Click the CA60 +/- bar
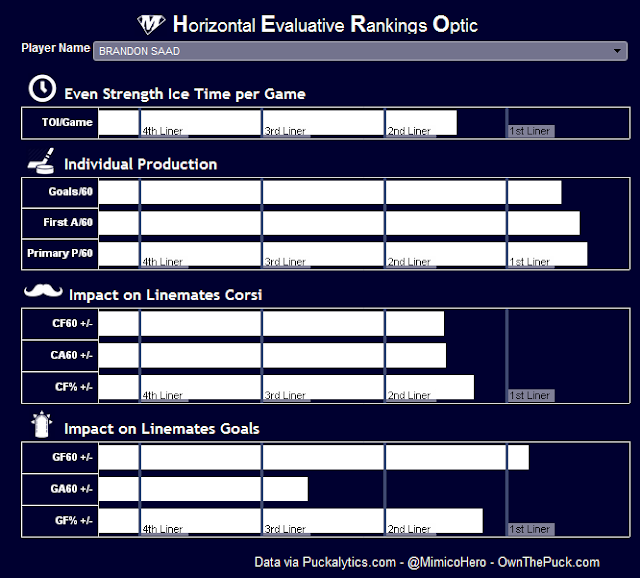Viewport: 640px width, 578px height. (x=272, y=355)
